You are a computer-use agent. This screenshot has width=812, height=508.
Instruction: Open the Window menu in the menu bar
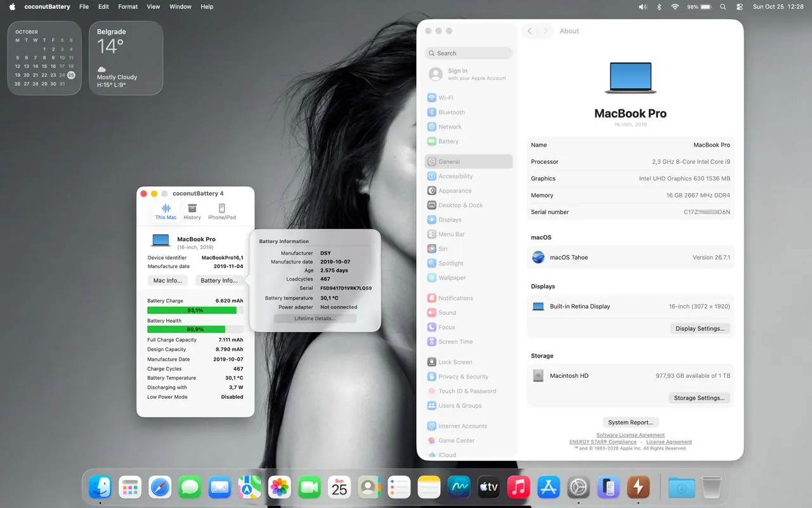pyautogui.click(x=180, y=6)
